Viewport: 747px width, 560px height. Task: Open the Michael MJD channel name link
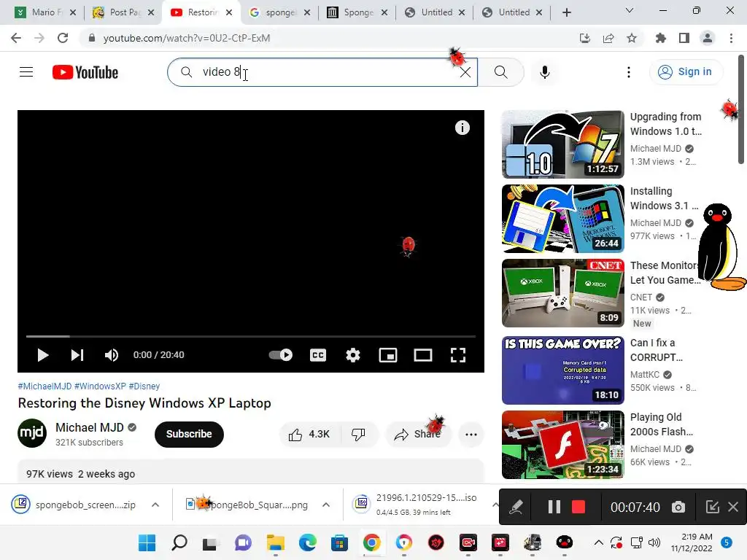point(90,427)
